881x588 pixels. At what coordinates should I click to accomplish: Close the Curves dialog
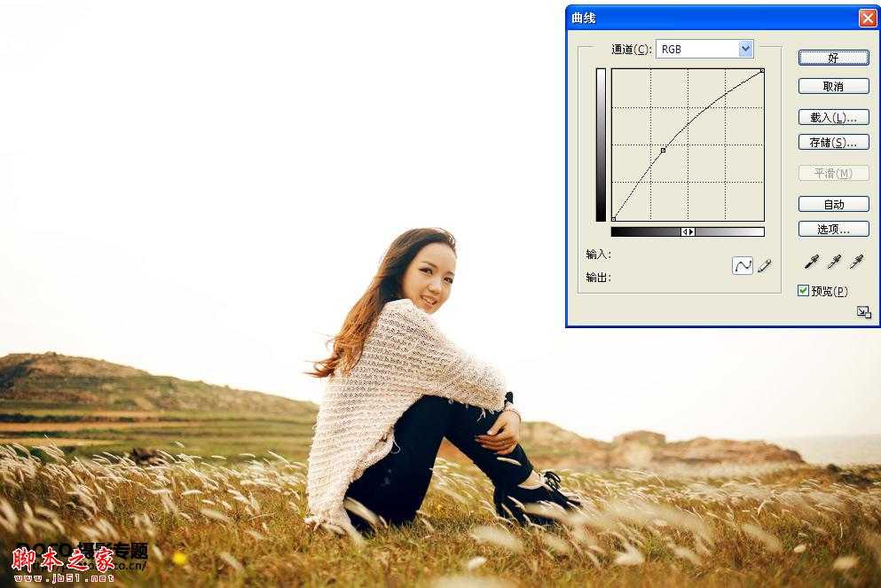pyautogui.click(x=867, y=18)
